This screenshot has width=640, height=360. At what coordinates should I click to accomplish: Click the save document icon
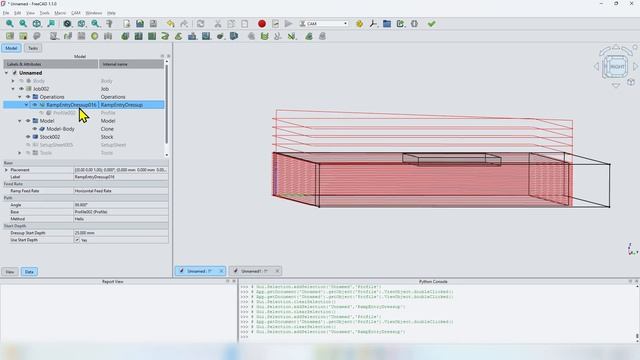(153, 24)
